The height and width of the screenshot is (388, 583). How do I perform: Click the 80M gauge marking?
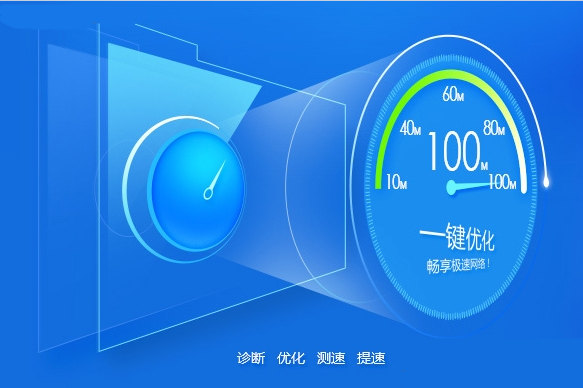click(494, 128)
